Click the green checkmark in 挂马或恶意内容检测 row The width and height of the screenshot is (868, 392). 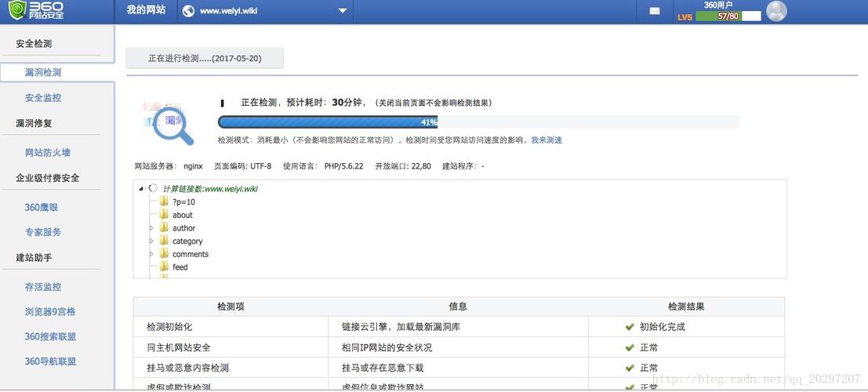click(x=630, y=368)
